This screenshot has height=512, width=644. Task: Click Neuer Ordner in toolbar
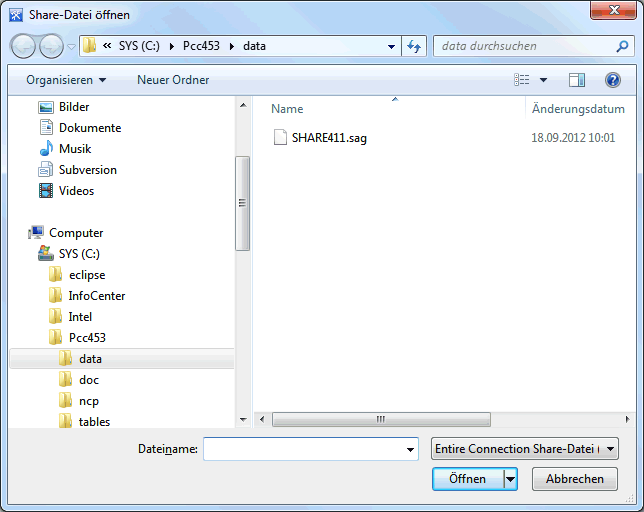coord(173,80)
